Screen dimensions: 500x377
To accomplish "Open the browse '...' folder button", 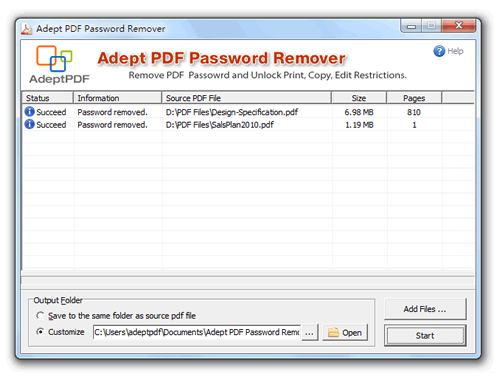I will 309,332.
